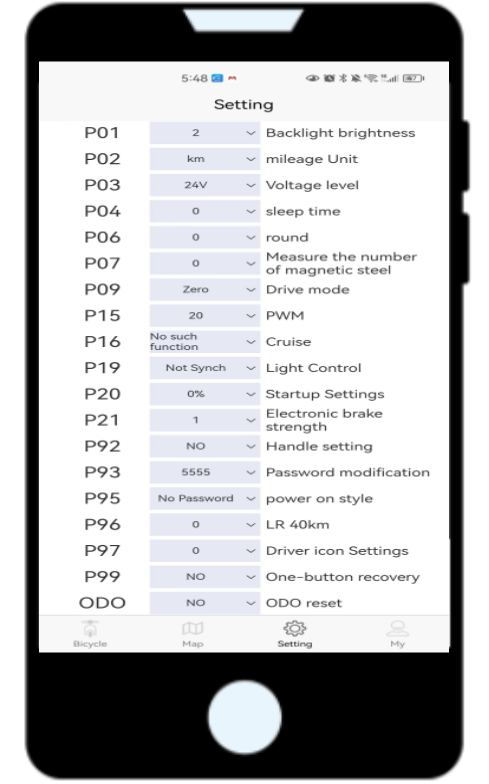The width and height of the screenshot is (489, 784).
Task: Open the Map tab icon
Action: pyautogui.click(x=192, y=628)
